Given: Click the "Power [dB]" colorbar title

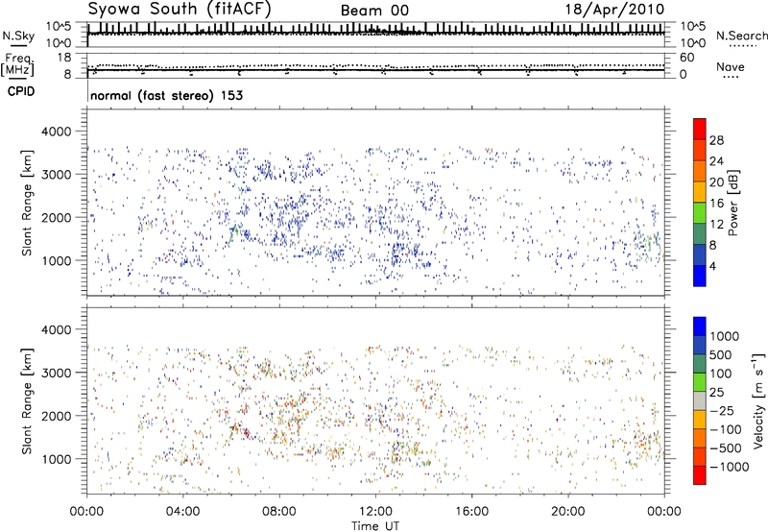Looking at the screenshot, I should [x=733, y=203].
